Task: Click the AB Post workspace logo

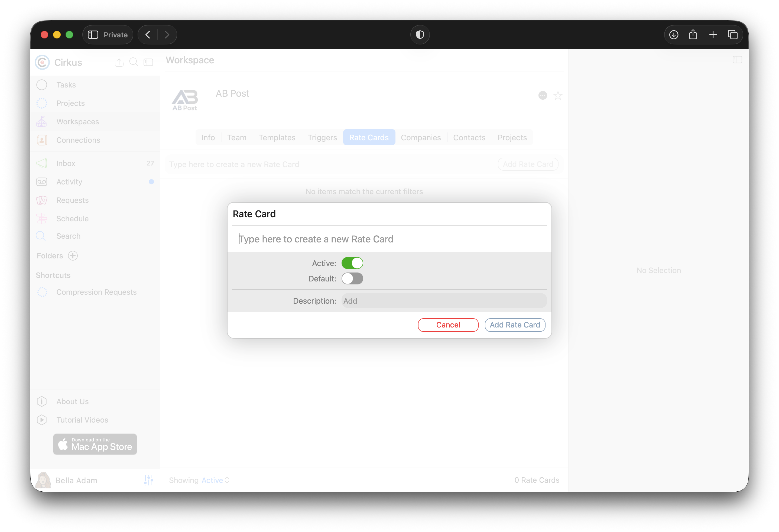Action: (185, 100)
